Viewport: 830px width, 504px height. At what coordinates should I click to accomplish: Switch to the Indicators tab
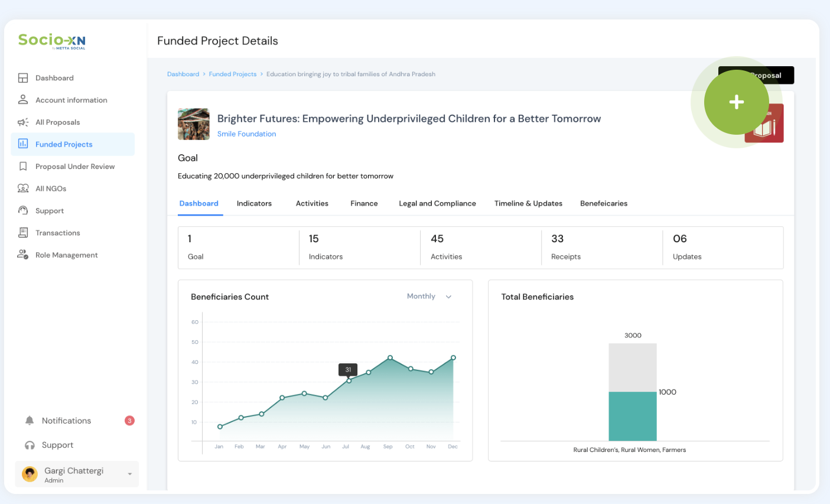click(254, 203)
